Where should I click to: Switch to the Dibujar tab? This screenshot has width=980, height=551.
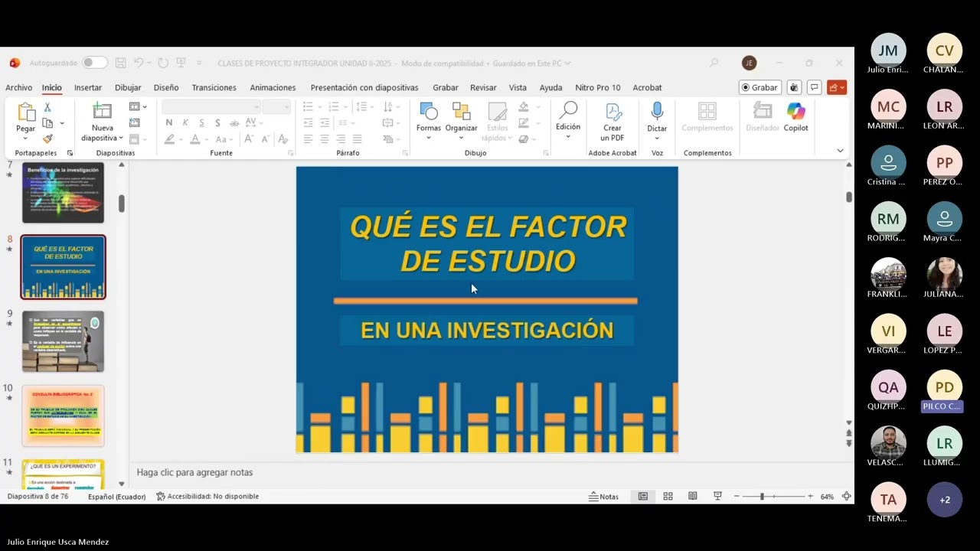128,87
